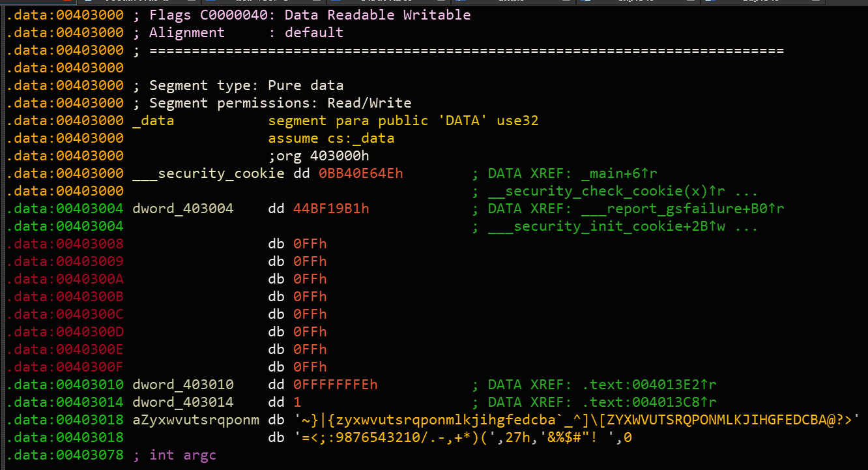This screenshot has height=470, width=868.
Task: Click the dword_403014 label
Action: coord(183,402)
